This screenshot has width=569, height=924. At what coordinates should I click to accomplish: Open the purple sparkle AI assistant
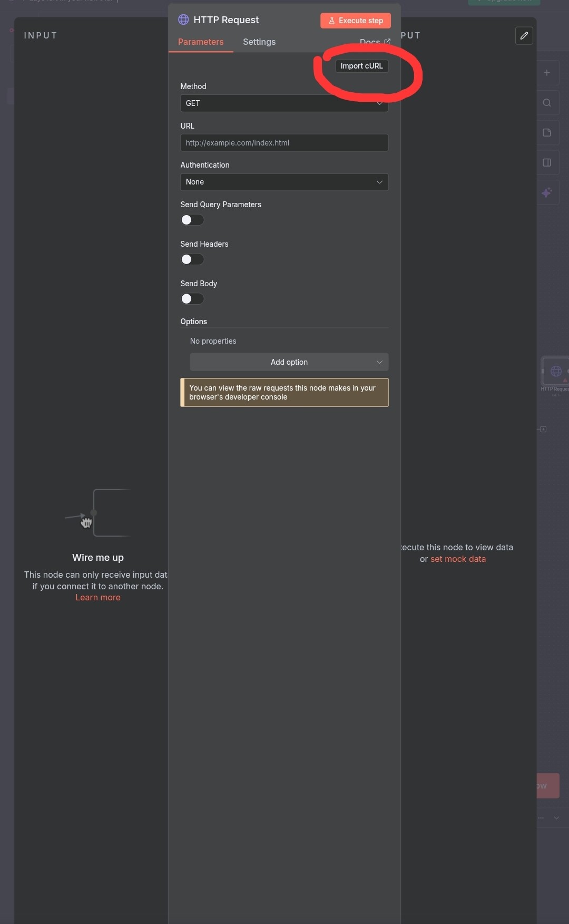coord(547,192)
